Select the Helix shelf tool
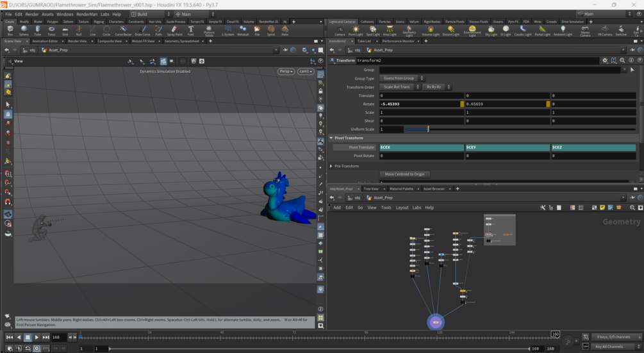 (x=285, y=30)
